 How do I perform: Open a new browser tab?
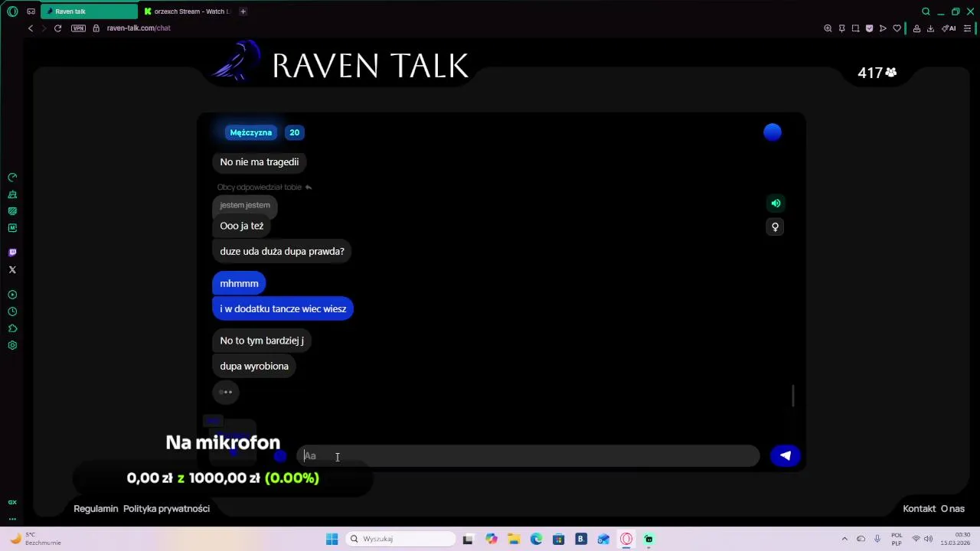(243, 11)
